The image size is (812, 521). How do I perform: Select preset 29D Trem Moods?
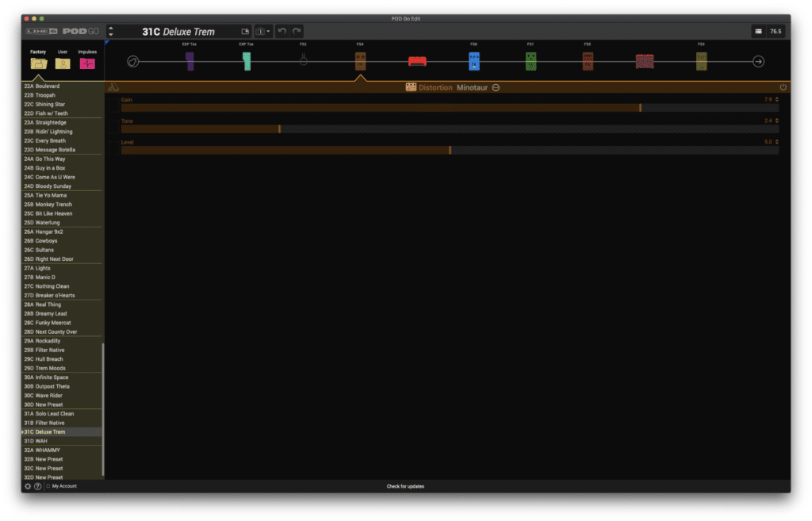(62, 368)
